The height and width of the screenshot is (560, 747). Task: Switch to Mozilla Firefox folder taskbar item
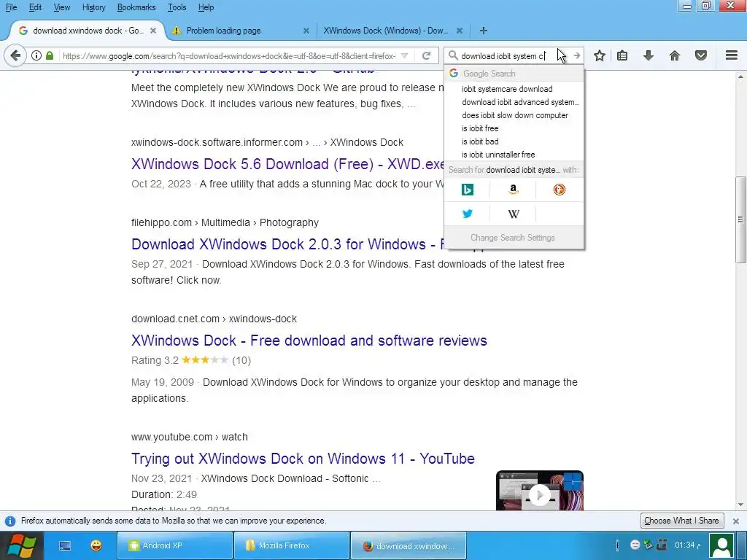pyautogui.click(x=292, y=545)
